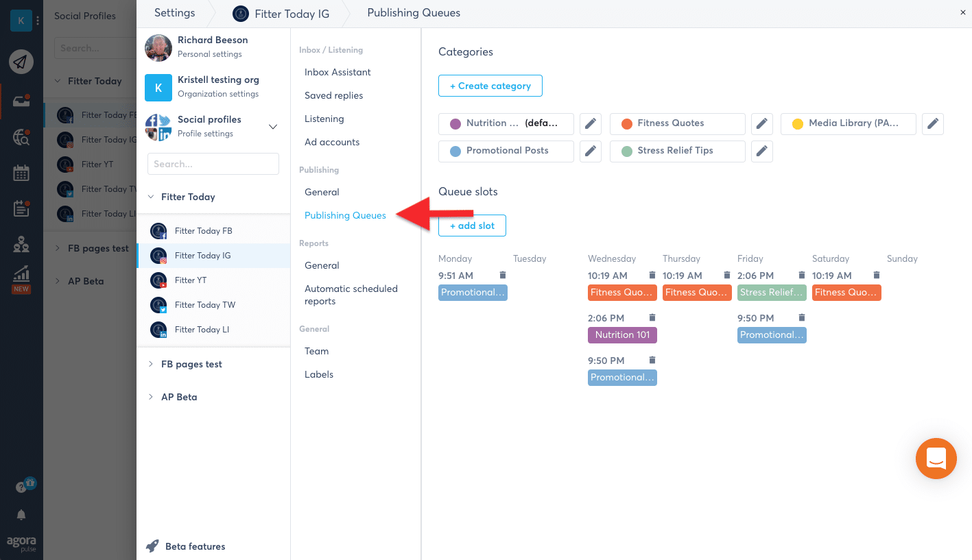Open the Reports chart icon marked NEW
This screenshot has width=972, height=560.
(21, 279)
